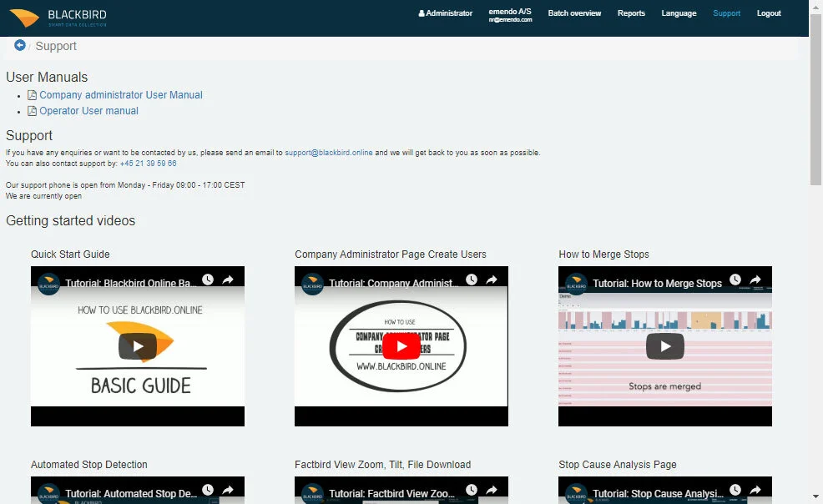
Task: Click 'Automated Stop Detection' video caption
Action: (x=88, y=465)
